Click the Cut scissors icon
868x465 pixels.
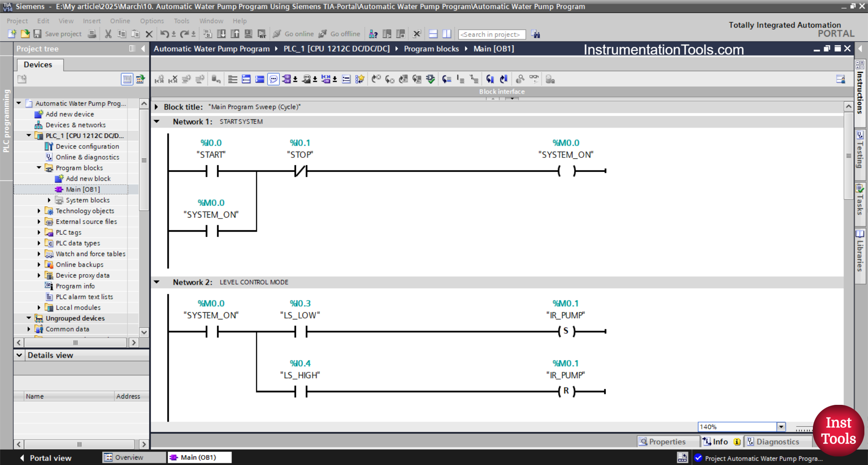click(x=108, y=34)
